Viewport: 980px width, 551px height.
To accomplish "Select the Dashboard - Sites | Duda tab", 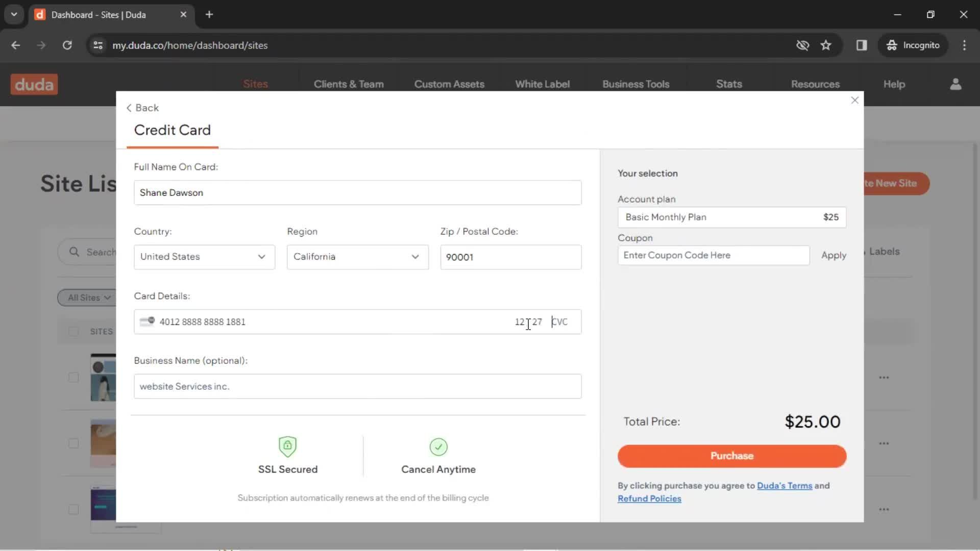I will [111, 14].
